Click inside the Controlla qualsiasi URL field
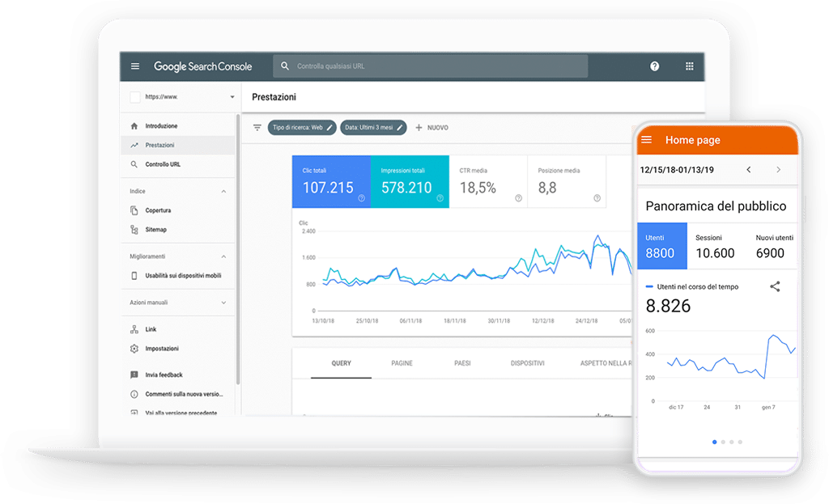This screenshot has width=829, height=504. pyautogui.click(x=431, y=66)
